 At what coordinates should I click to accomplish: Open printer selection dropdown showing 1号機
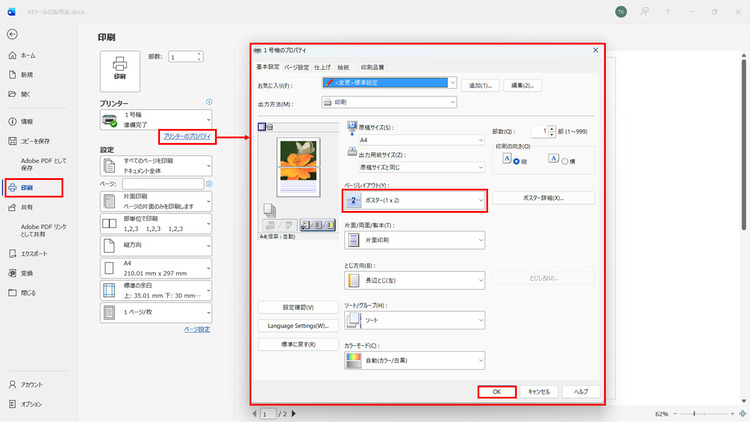point(156,120)
